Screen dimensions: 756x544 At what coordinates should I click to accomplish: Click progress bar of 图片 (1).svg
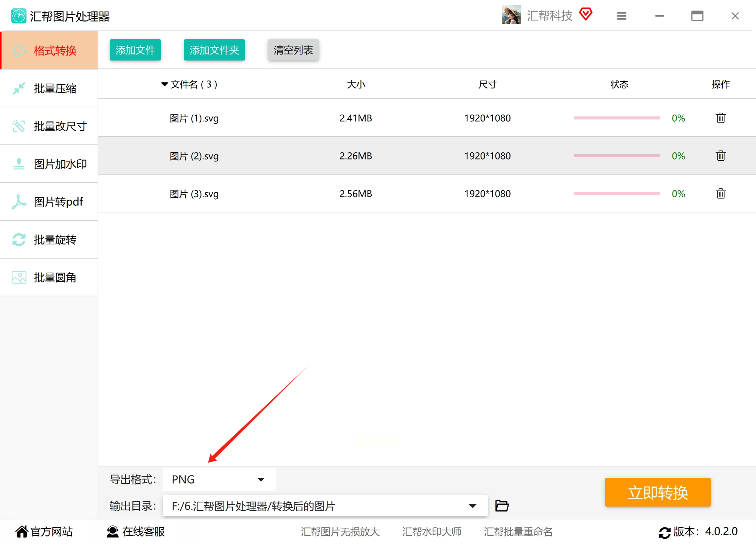(x=617, y=118)
